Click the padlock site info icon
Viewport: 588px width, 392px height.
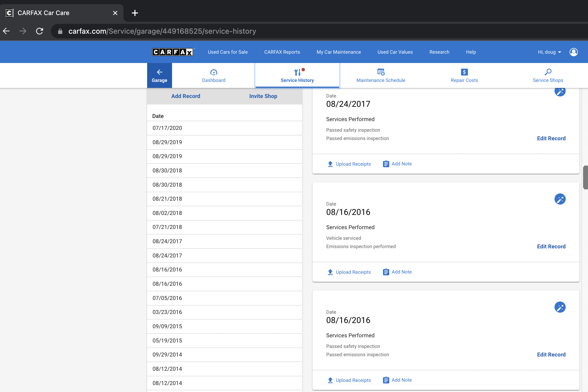pos(60,31)
